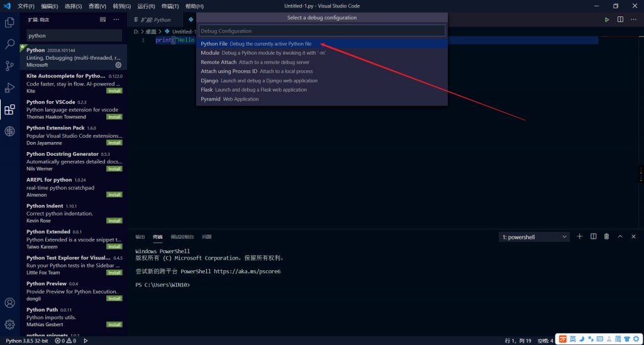Click the status bar run play icon
This screenshot has width=644, height=345.
tap(86, 341)
